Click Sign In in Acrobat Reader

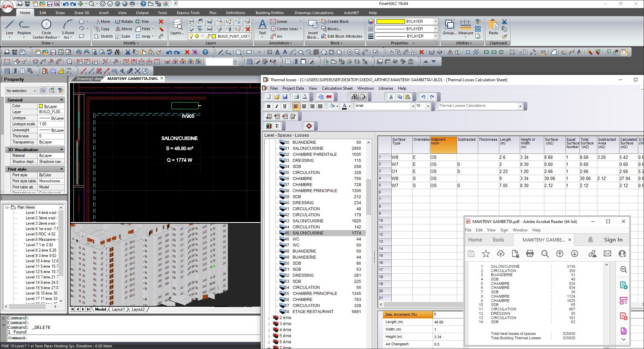pyautogui.click(x=613, y=240)
